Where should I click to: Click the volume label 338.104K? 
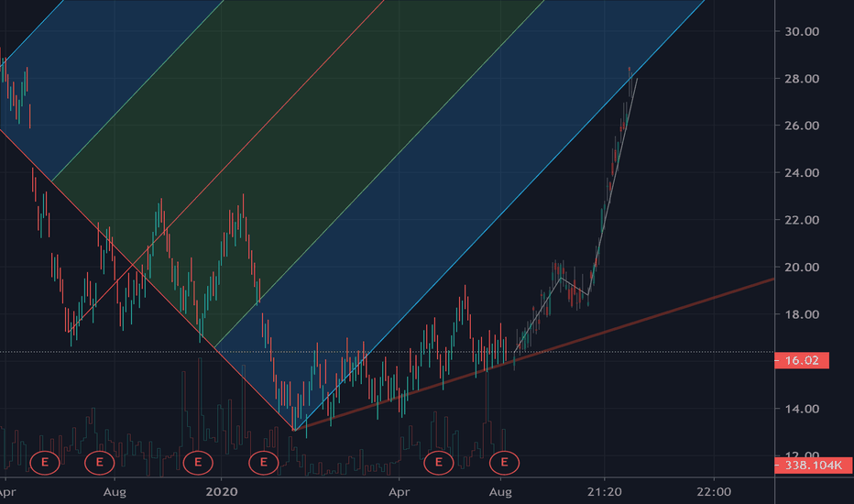point(814,466)
